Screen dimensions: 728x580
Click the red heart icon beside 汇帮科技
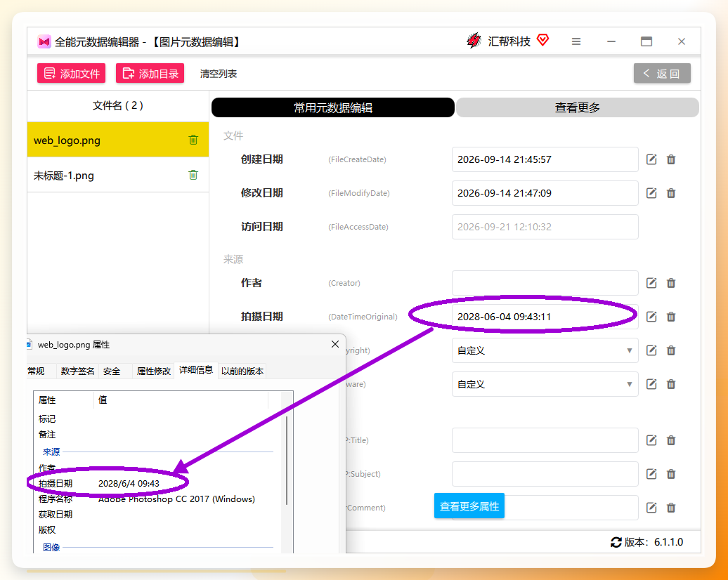[x=542, y=40]
